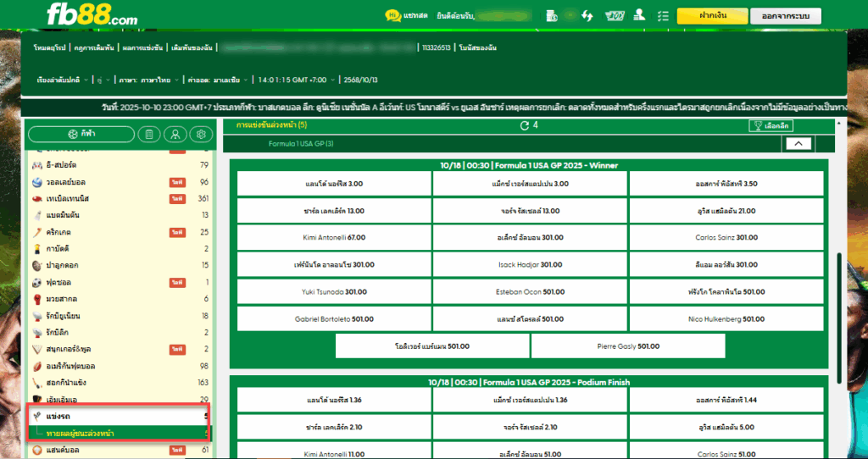
Task: Open the ผลการแข่งขัน menu link
Action: (x=142, y=48)
